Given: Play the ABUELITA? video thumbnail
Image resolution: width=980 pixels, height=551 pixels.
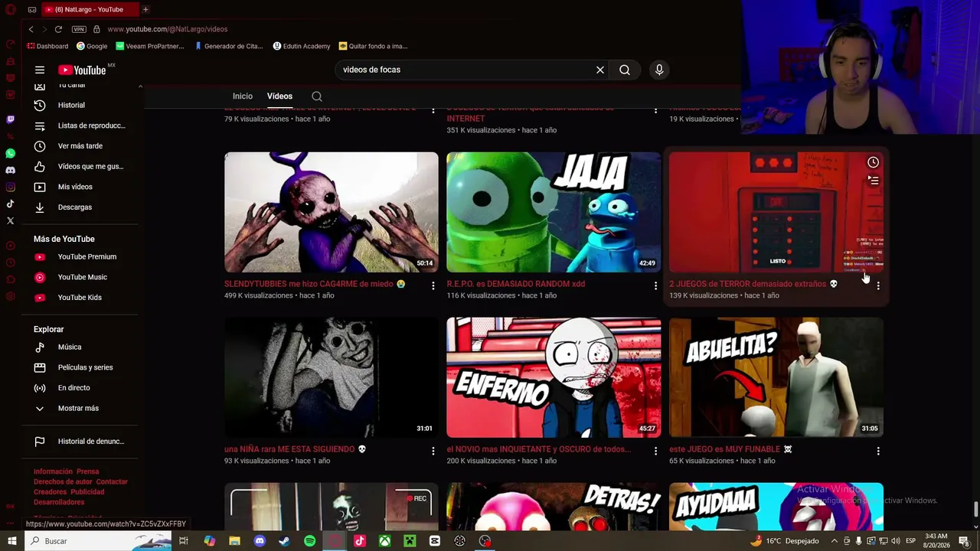Looking at the screenshot, I should tap(776, 377).
